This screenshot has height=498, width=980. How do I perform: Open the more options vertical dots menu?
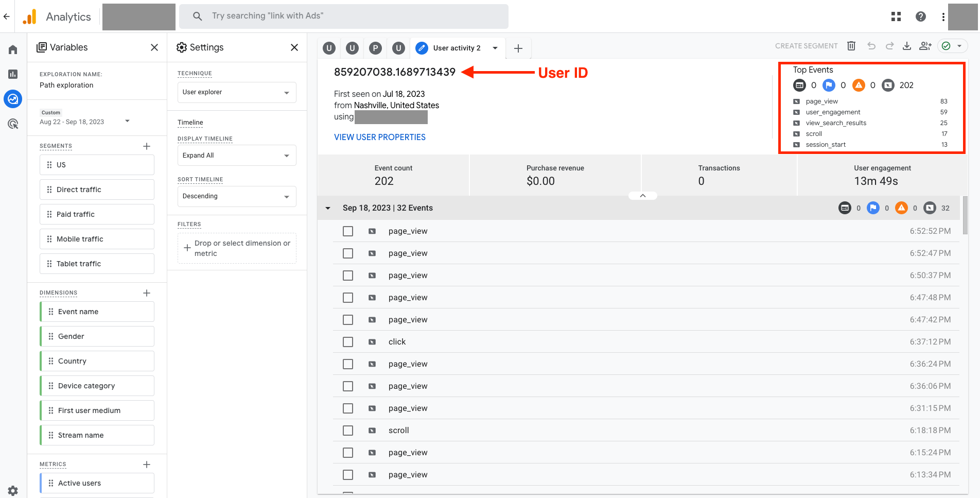[943, 16]
